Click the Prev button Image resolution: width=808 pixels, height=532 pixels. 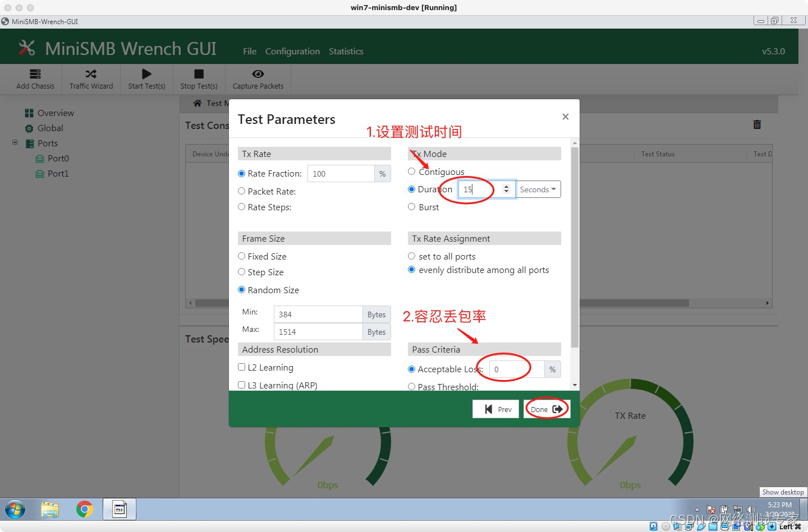[495, 409]
